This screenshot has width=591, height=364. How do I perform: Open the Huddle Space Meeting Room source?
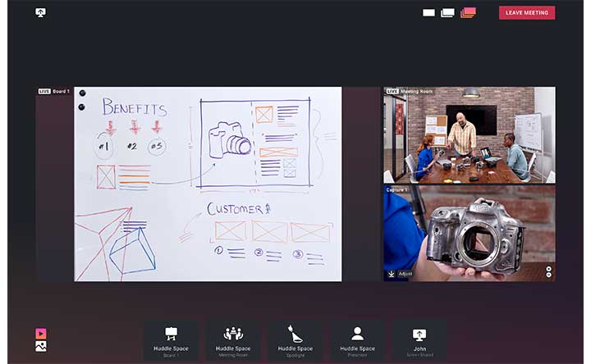[x=233, y=340]
